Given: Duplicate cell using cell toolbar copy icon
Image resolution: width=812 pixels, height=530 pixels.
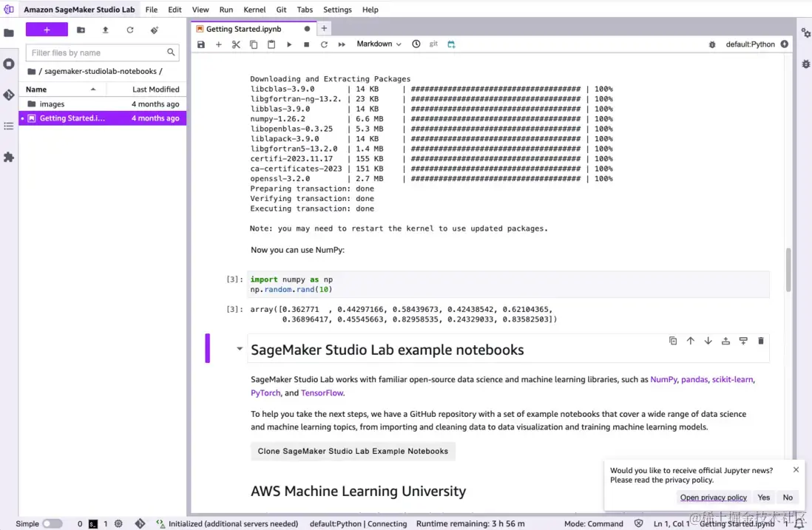Looking at the screenshot, I should point(673,341).
